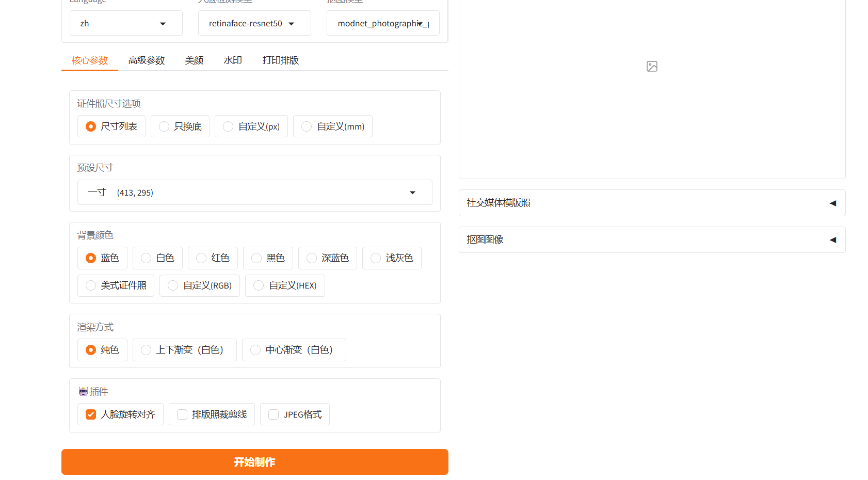Open the 水印 tab
This screenshot has height=480, width=868.
(x=233, y=60)
